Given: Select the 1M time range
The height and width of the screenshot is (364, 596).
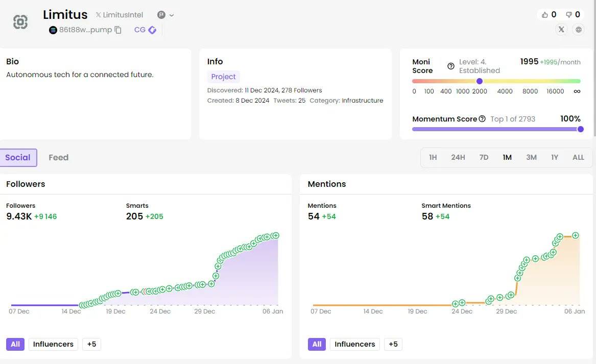Looking at the screenshot, I should (x=507, y=157).
